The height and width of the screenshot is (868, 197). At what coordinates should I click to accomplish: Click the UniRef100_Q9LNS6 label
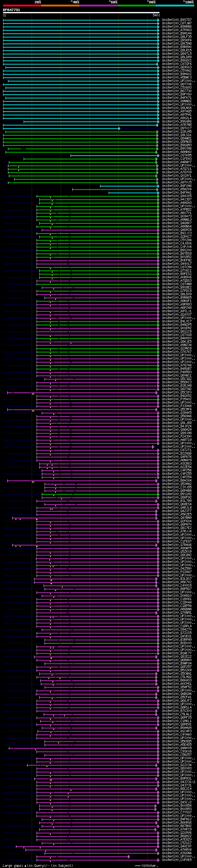tap(176, 108)
